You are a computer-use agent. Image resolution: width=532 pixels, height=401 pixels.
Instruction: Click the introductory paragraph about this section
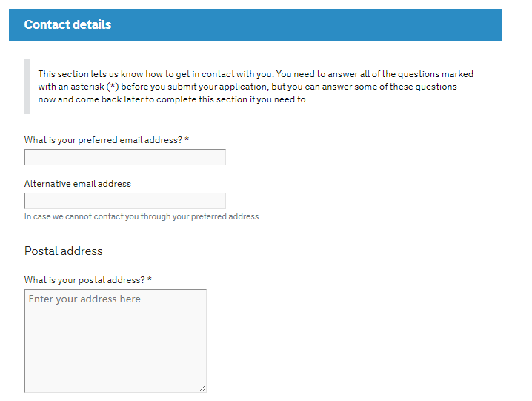(256, 87)
